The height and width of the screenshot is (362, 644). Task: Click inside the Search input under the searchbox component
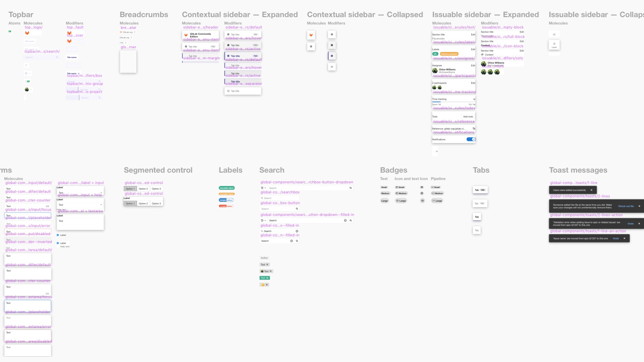click(x=279, y=198)
